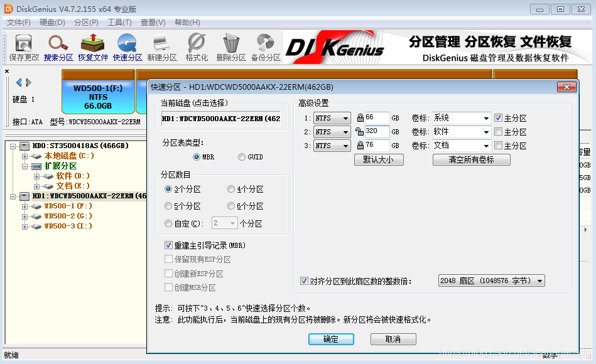Go to next disk with right arrow
The width and height of the screenshot is (596, 364).
point(28,82)
